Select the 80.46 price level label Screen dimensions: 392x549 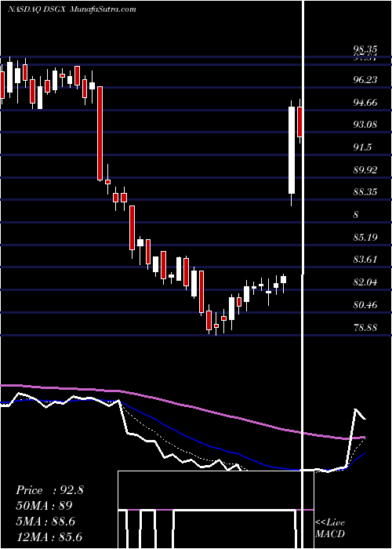365,305
